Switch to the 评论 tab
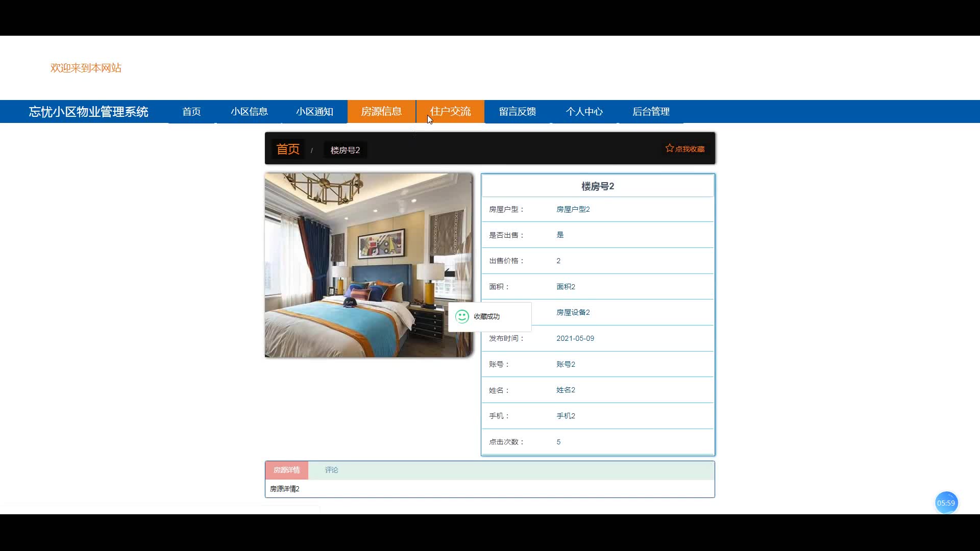The image size is (980, 551). click(x=331, y=470)
